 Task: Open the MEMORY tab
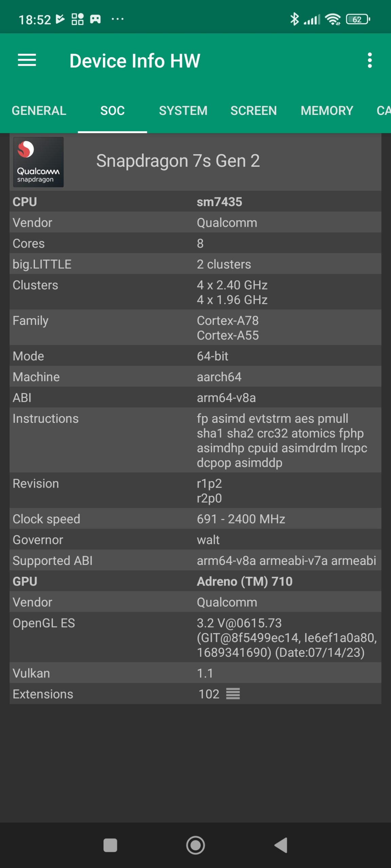[327, 111]
